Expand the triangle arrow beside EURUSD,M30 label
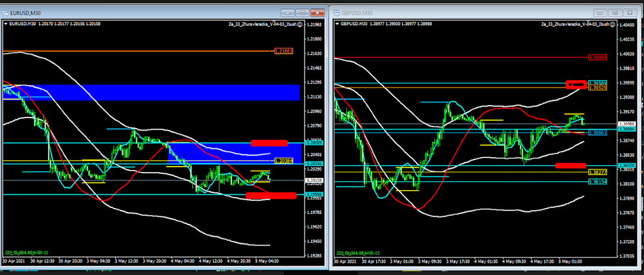 [x=6, y=24]
